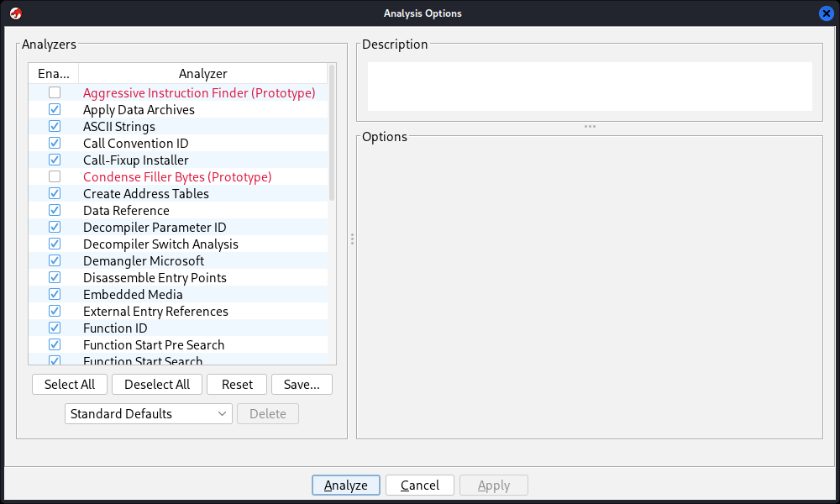Uncheck the Apply Data Archives analyzer
840x504 pixels.
[55, 109]
